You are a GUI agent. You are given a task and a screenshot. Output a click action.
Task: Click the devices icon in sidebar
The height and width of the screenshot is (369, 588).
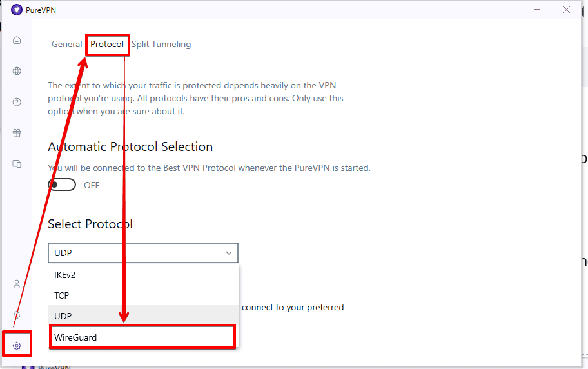[17, 164]
